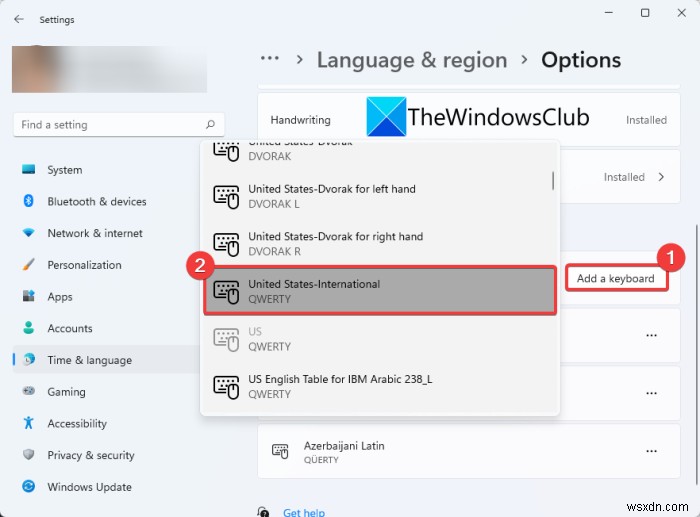
Task: Open breadcrumb ellipsis before Language & region
Action: tap(270, 58)
